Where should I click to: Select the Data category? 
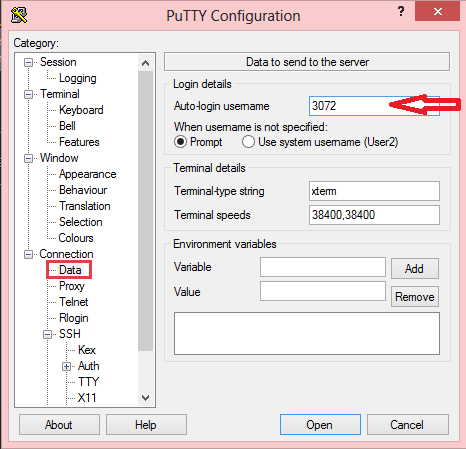click(x=70, y=270)
